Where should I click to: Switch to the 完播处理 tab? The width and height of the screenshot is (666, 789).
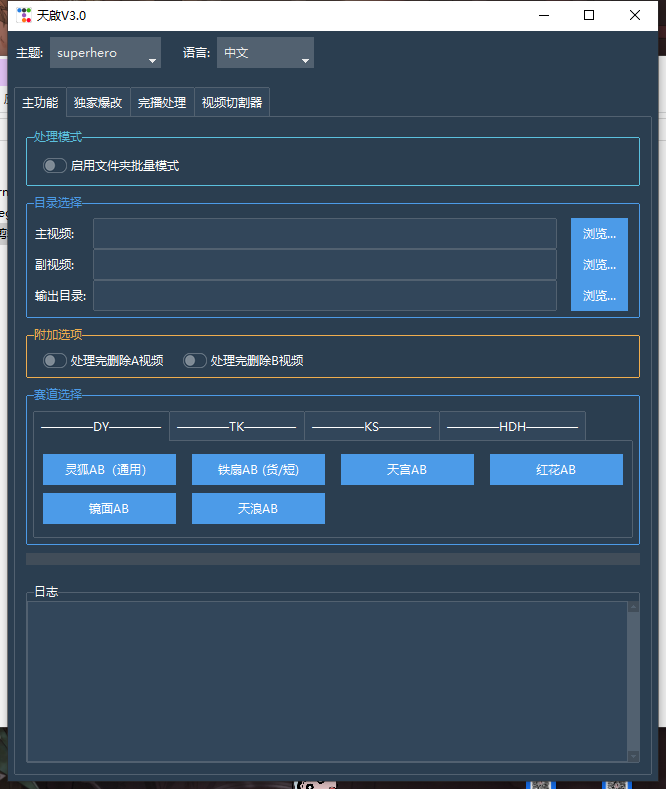click(x=162, y=102)
